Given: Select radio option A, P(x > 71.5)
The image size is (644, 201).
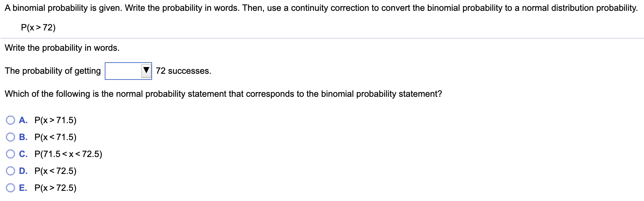Looking at the screenshot, I should tap(10, 120).
